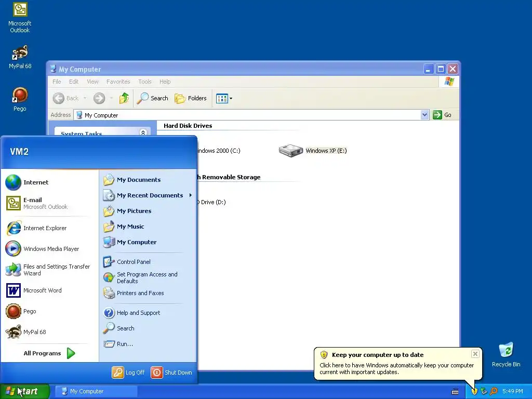This screenshot has width=532, height=399.
Task: Click the Go button beside address bar
Action: point(442,115)
